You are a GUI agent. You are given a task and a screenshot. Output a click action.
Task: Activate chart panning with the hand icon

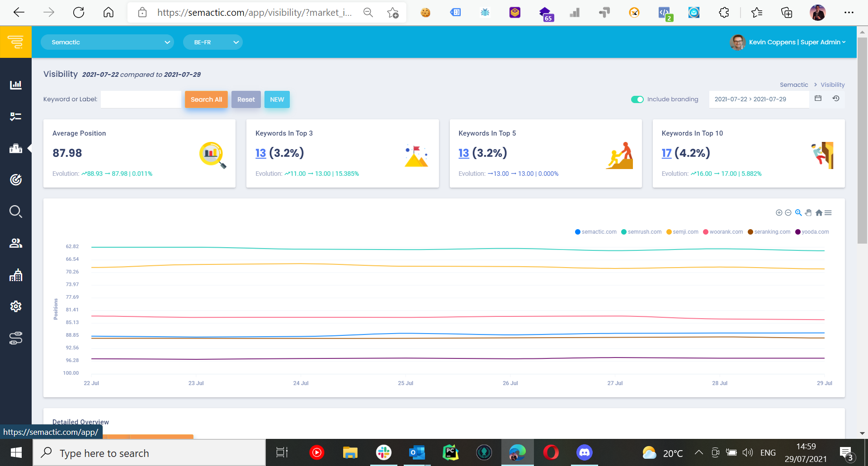click(x=808, y=212)
